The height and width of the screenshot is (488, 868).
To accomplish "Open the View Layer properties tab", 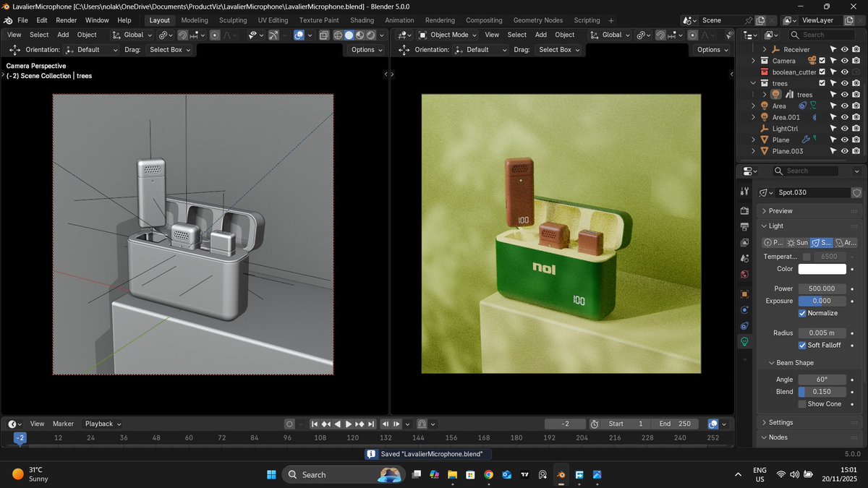I will pyautogui.click(x=744, y=242).
